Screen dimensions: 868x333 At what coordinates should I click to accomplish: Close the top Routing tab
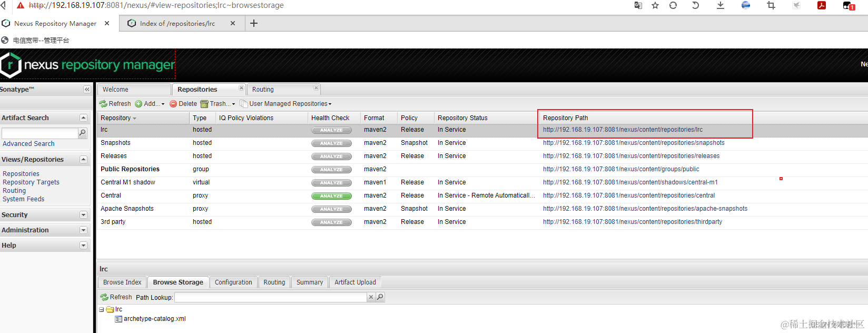(x=316, y=88)
